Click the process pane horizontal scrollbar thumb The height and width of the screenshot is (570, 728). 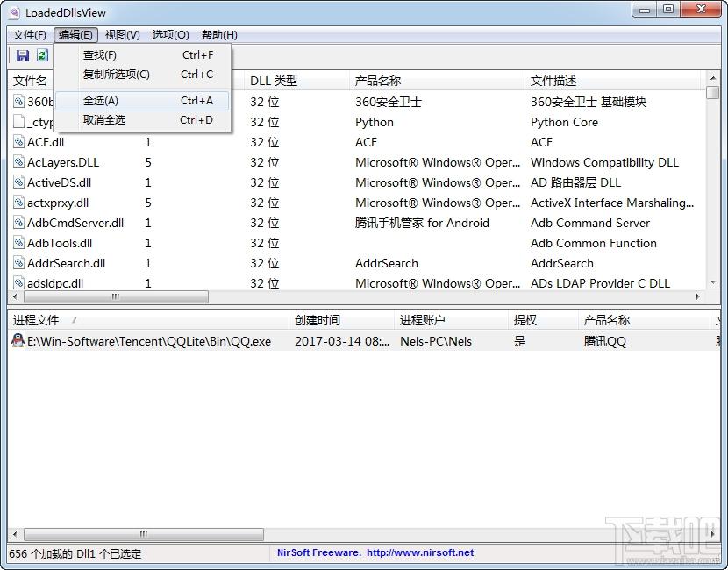[144, 534]
